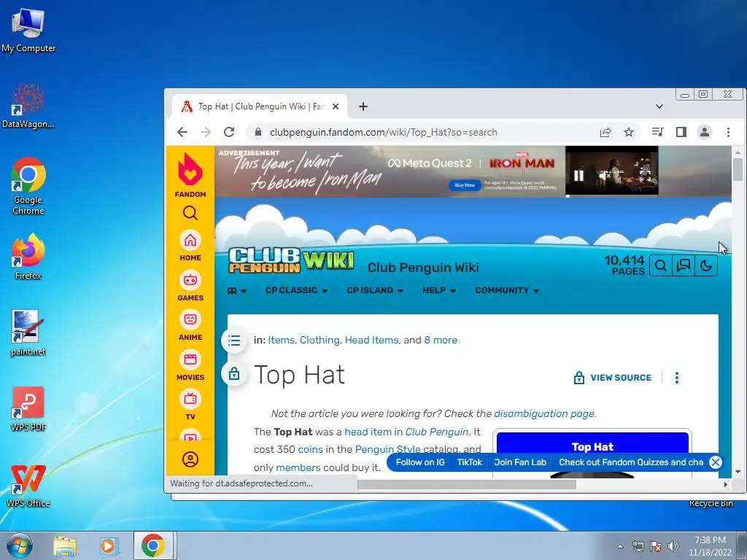Image resolution: width=747 pixels, height=560 pixels.
Task: Click the View Source button
Action: point(612,378)
